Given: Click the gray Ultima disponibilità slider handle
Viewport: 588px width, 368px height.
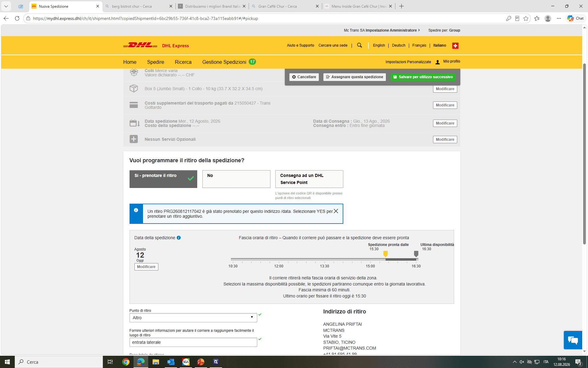Looking at the screenshot, I should pos(416,254).
